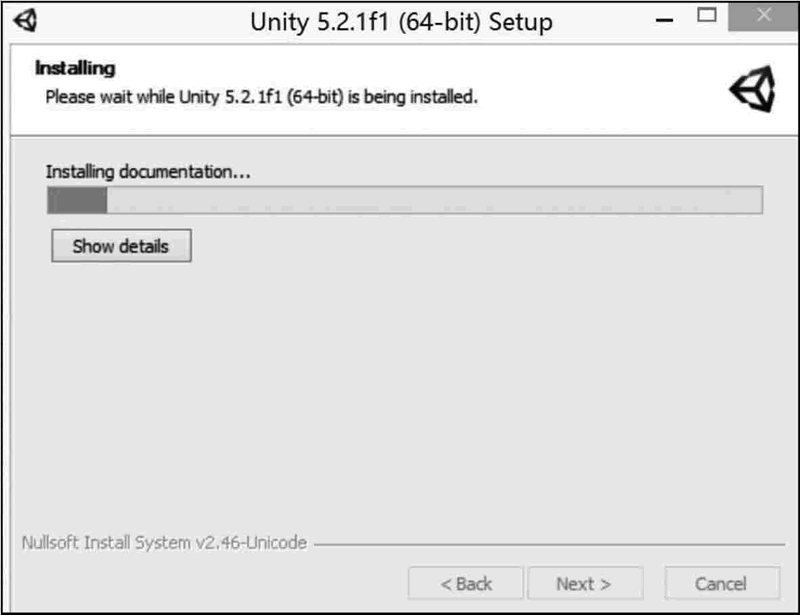Click the filled part of the progress bar
The width and height of the screenshot is (800, 615).
click(78, 200)
